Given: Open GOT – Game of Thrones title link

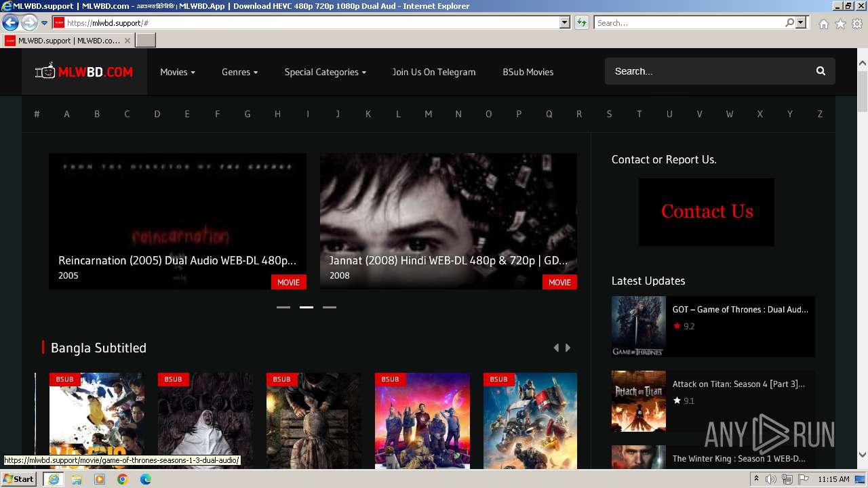Looking at the screenshot, I should pos(741,309).
